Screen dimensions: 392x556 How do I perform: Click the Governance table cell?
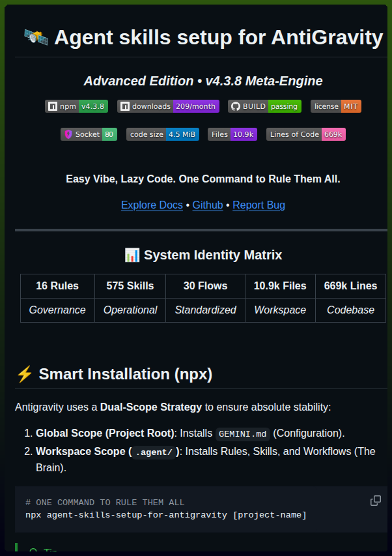tap(57, 310)
